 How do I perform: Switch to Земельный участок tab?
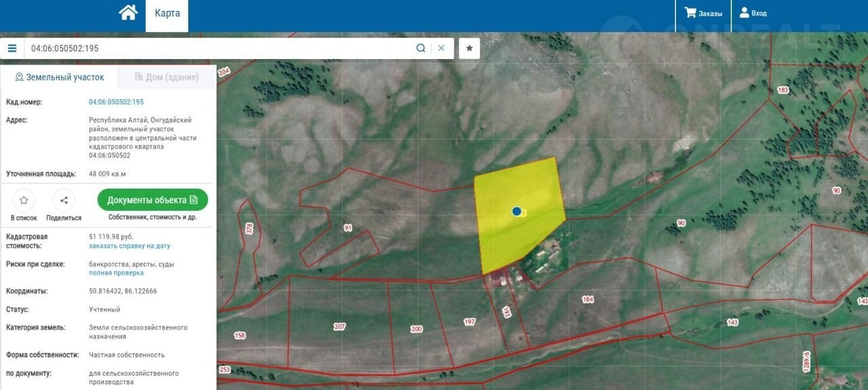[60, 77]
